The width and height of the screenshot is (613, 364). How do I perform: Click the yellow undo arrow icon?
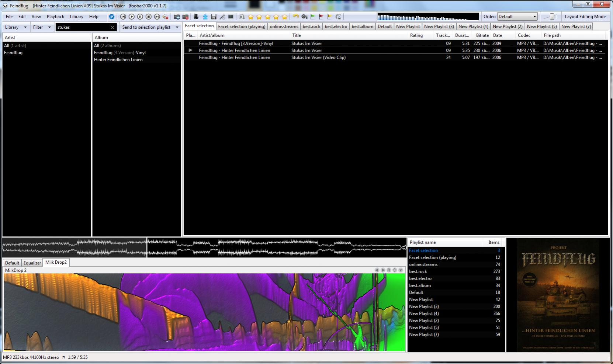(x=296, y=17)
